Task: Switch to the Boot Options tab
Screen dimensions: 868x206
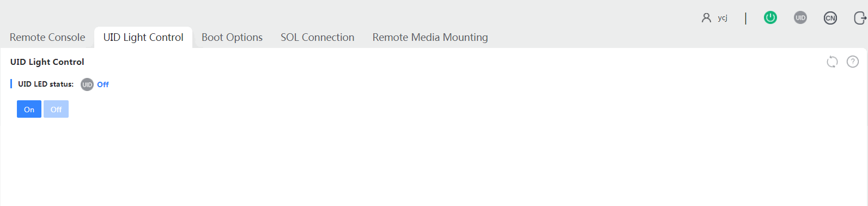Action: (232, 37)
